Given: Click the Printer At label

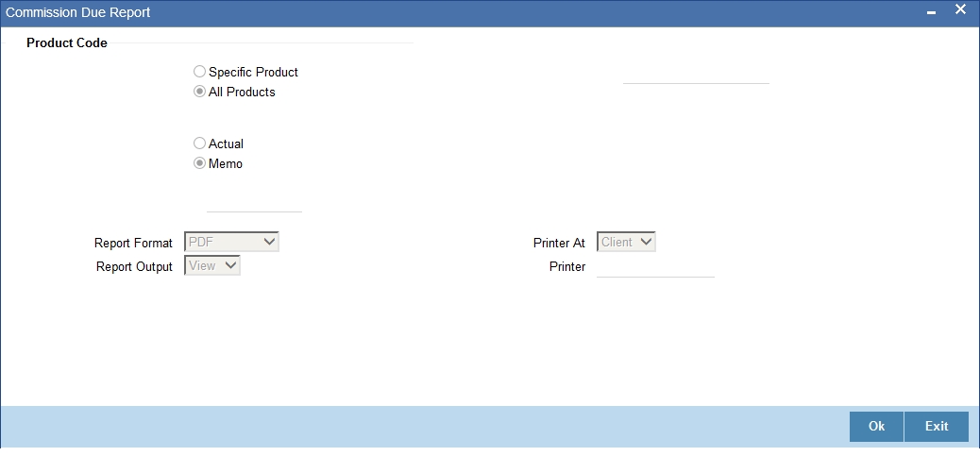Looking at the screenshot, I should (559, 243).
